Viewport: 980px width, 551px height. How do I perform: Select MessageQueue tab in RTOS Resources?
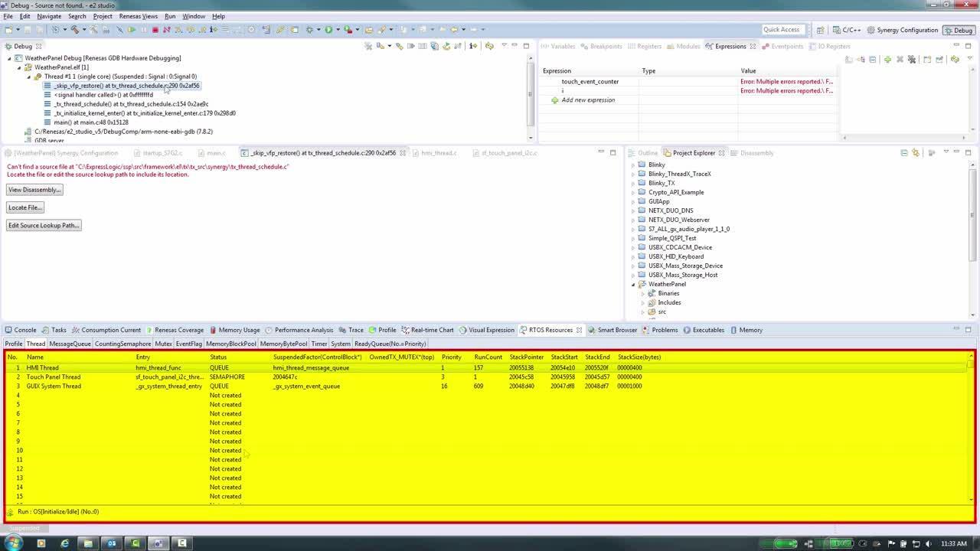pos(70,344)
